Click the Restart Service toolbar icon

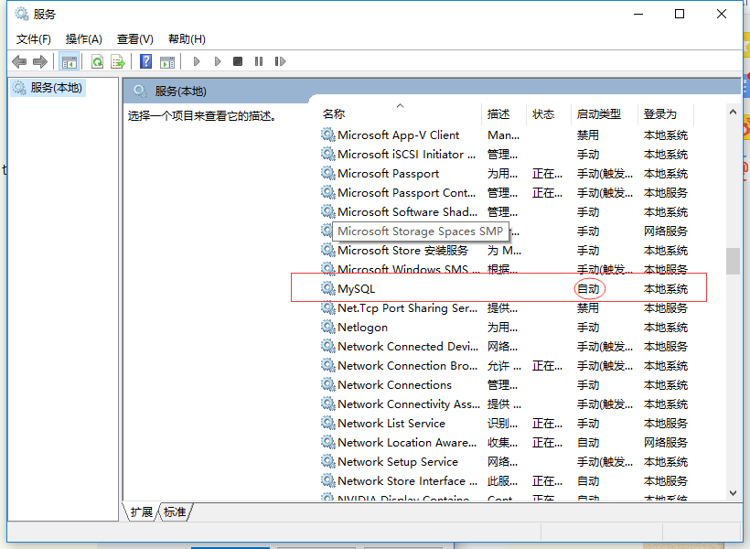click(280, 62)
